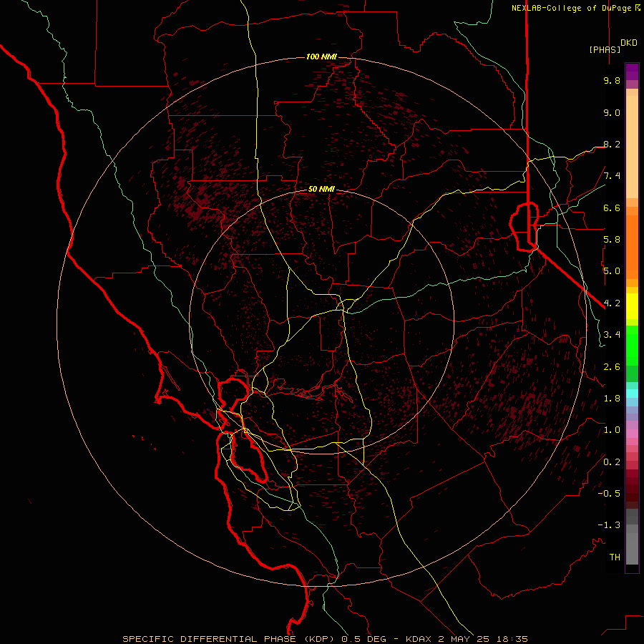The image size is (644, 644).
Task: Click the Specific Differential Phase KDAX caption
Action: click(x=326, y=639)
